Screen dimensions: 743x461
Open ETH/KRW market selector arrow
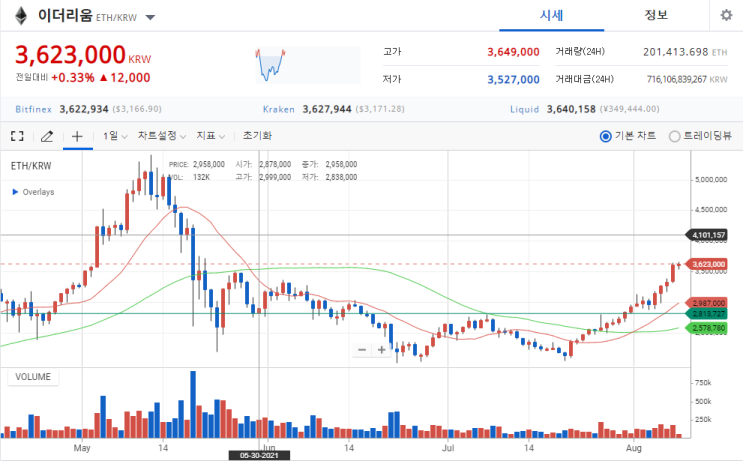[150, 18]
